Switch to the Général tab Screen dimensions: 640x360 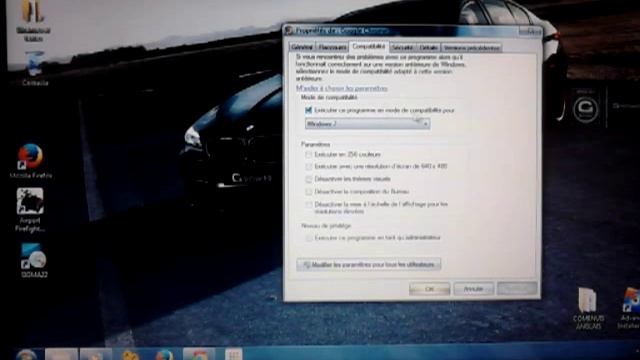point(302,47)
